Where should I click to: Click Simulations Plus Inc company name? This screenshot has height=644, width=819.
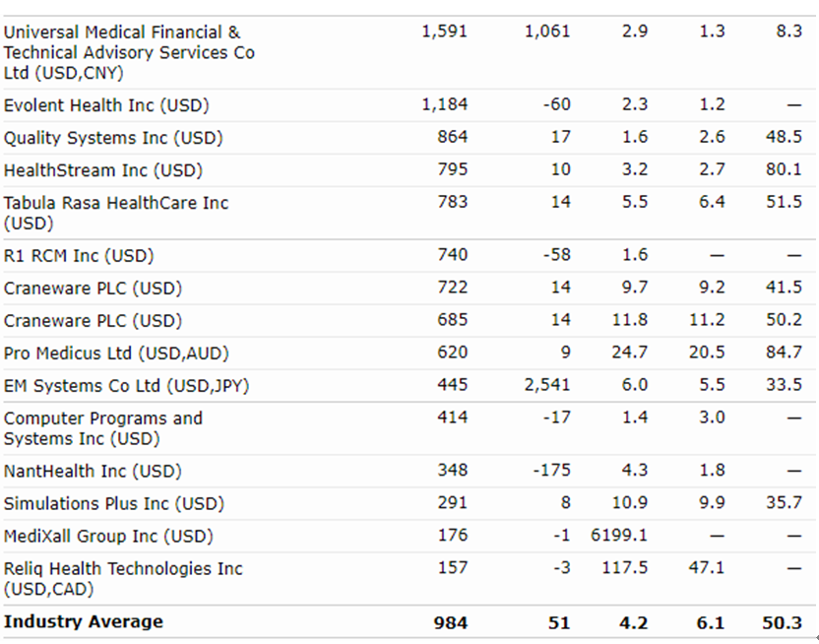[x=113, y=504]
